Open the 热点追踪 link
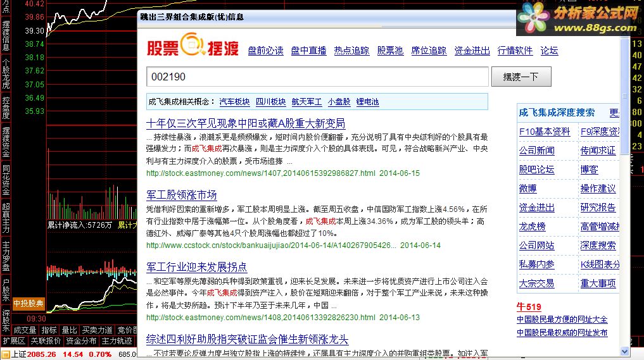The width and height of the screenshot is (644, 360). click(x=351, y=51)
